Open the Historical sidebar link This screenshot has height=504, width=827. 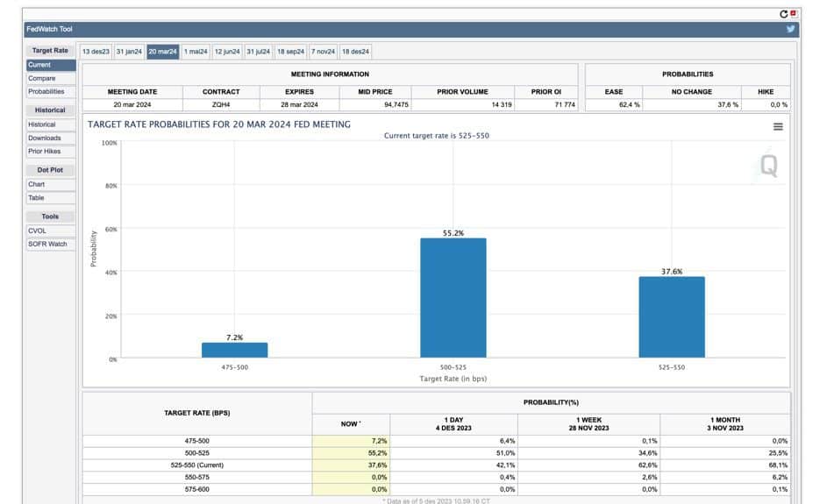51,124
